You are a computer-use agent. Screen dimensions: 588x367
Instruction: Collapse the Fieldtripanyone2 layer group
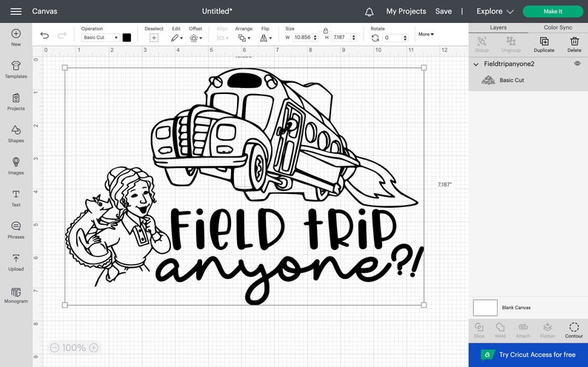pyautogui.click(x=476, y=64)
